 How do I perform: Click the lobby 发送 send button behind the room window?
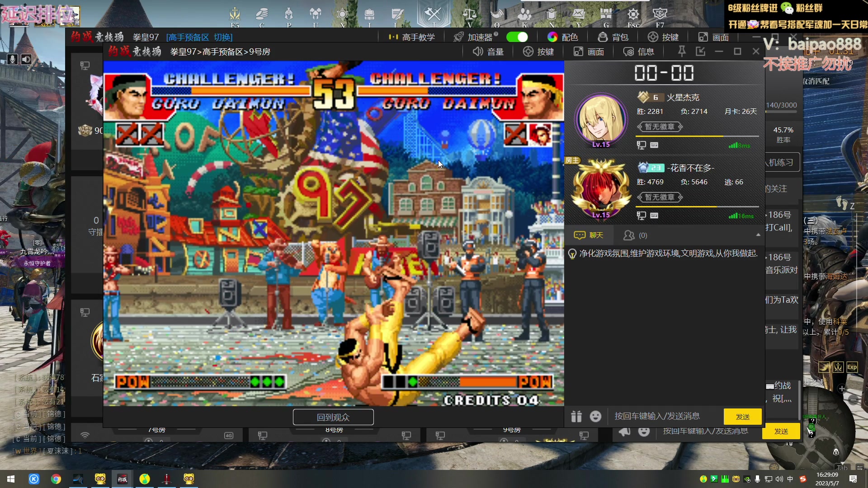tap(781, 432)
